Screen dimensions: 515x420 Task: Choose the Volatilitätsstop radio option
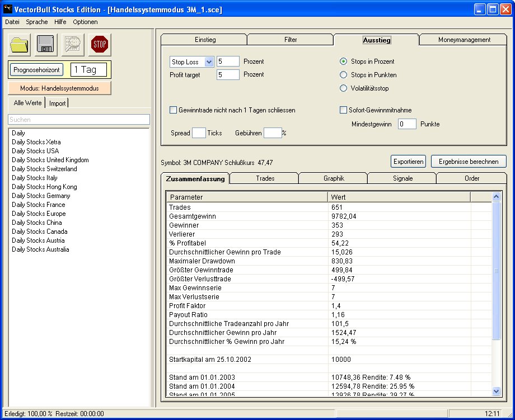pos(344,88)
